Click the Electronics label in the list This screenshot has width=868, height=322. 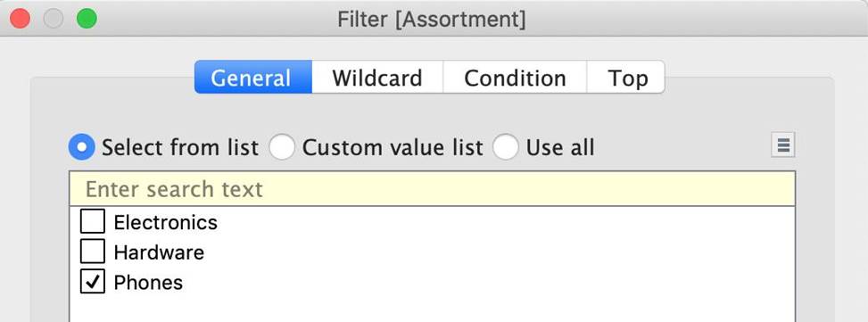click(x=166, y=222)
